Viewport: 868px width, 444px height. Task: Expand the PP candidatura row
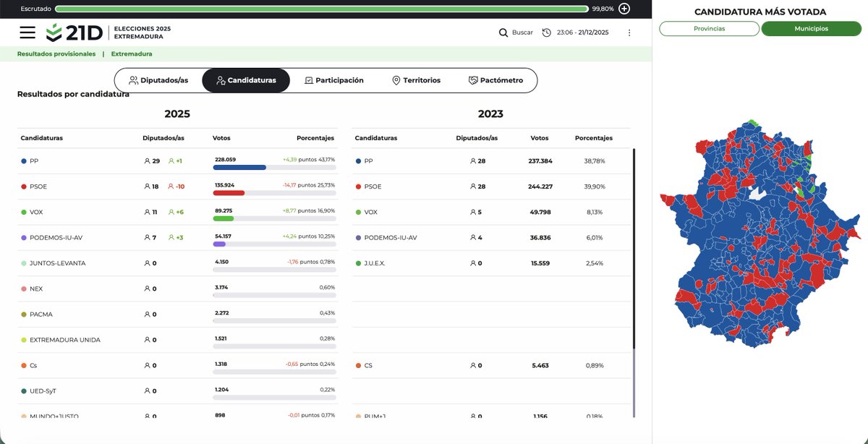point(174,161)
